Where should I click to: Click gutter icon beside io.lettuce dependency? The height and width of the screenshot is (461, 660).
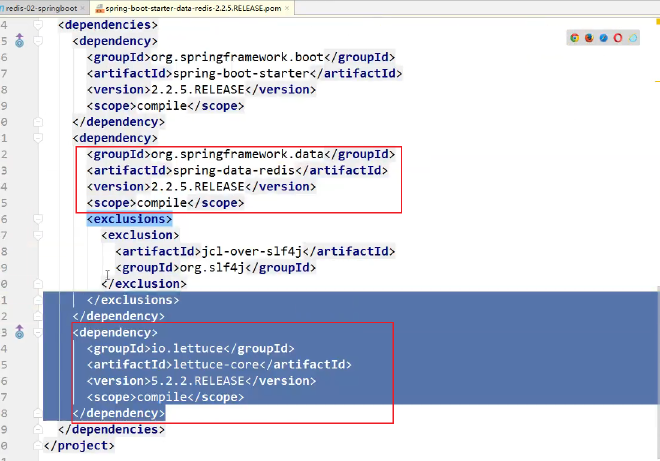click(x=21, y=332)
